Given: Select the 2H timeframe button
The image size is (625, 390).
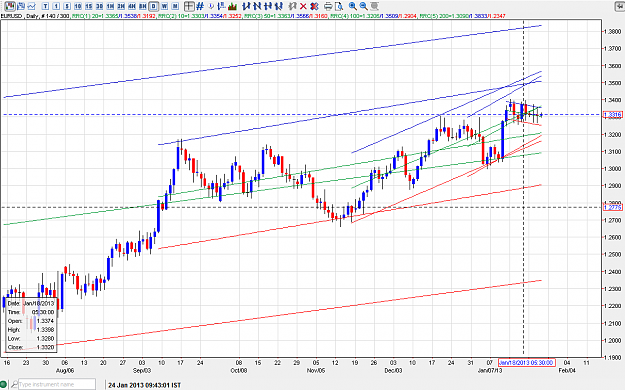Looking at the screenshot, I should 121,6.
